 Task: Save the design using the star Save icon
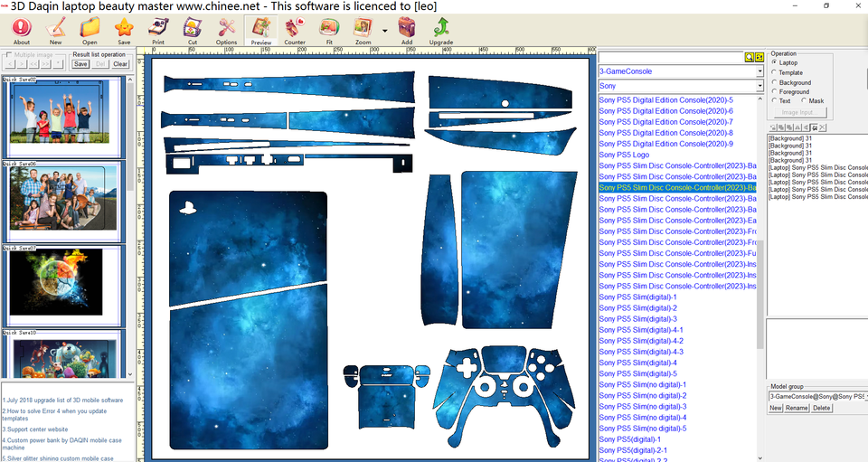coord(124,31)
